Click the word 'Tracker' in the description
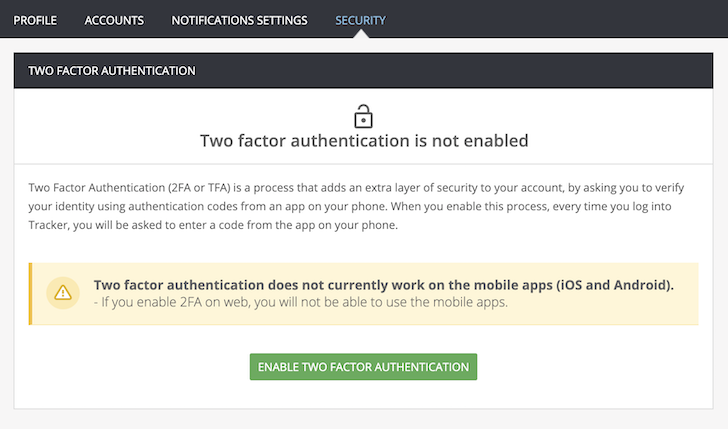Screen dimensions: 728x429 click(x=48, y=225)
